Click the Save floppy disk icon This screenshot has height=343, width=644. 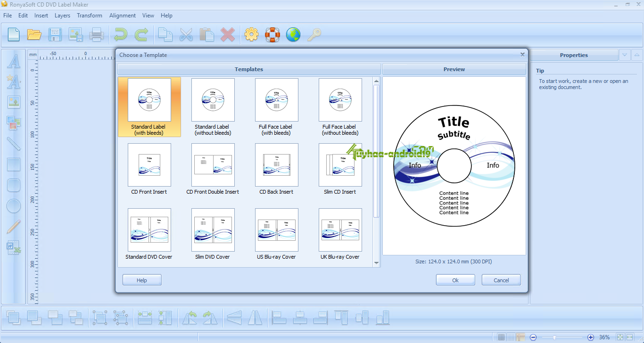pos(55,34)
